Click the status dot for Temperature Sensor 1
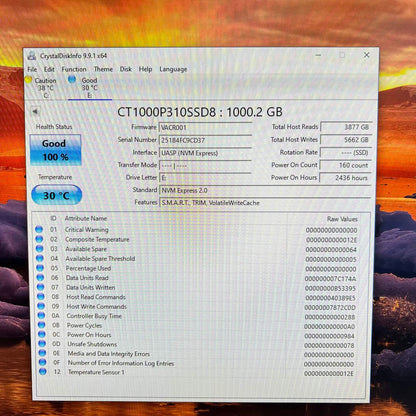This screenshot has width=416, height=416. [x=43, y=371]
